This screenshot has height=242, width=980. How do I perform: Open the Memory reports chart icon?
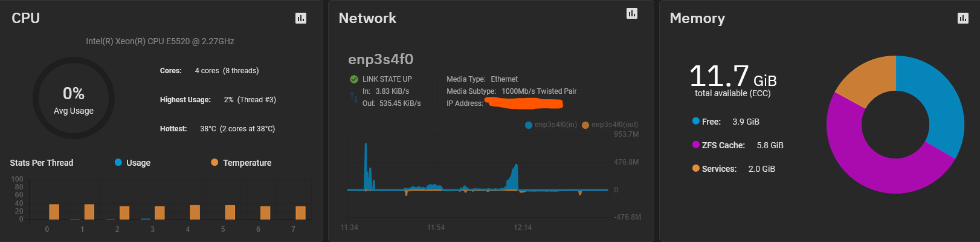pos(963,18)
